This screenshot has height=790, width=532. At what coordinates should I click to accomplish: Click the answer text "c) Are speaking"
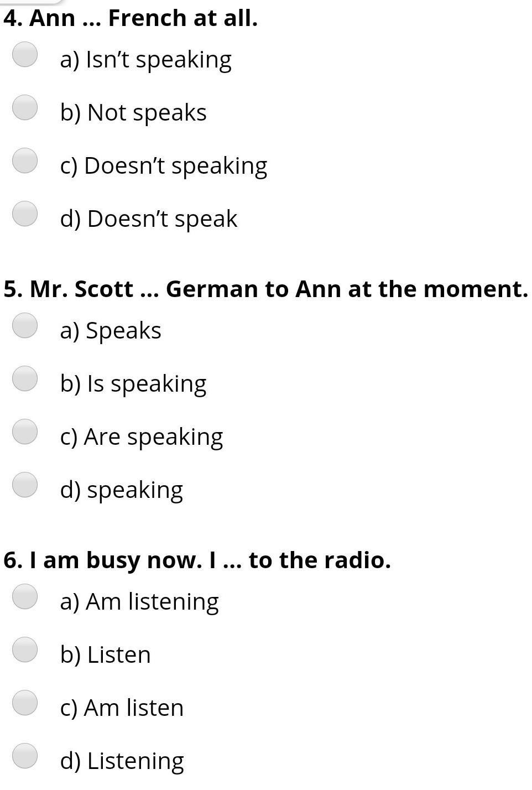point(141,436)
